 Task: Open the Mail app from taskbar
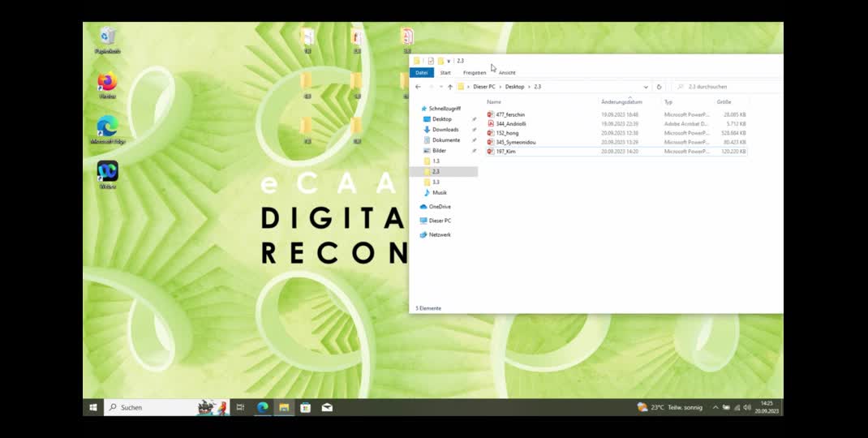click(x=327, y=407)
